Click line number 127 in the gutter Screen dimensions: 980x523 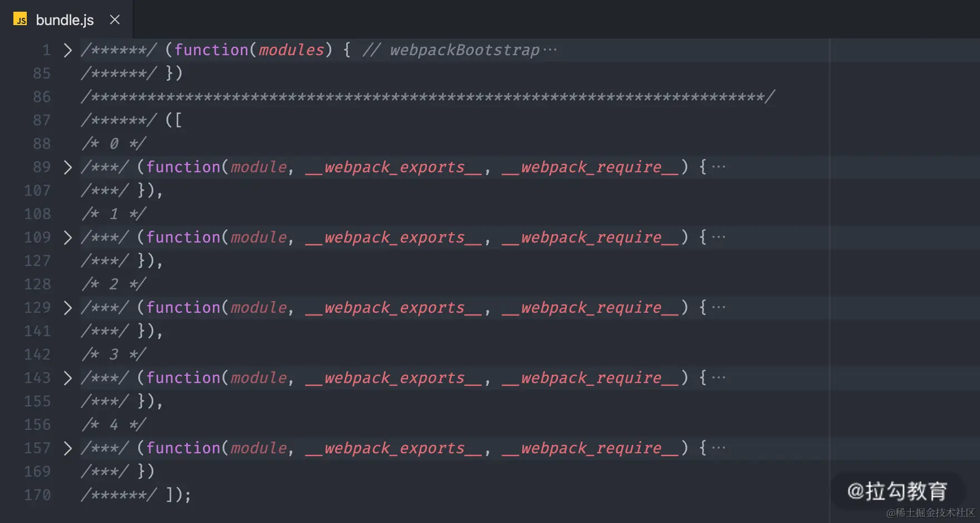[x=37, y=261]
